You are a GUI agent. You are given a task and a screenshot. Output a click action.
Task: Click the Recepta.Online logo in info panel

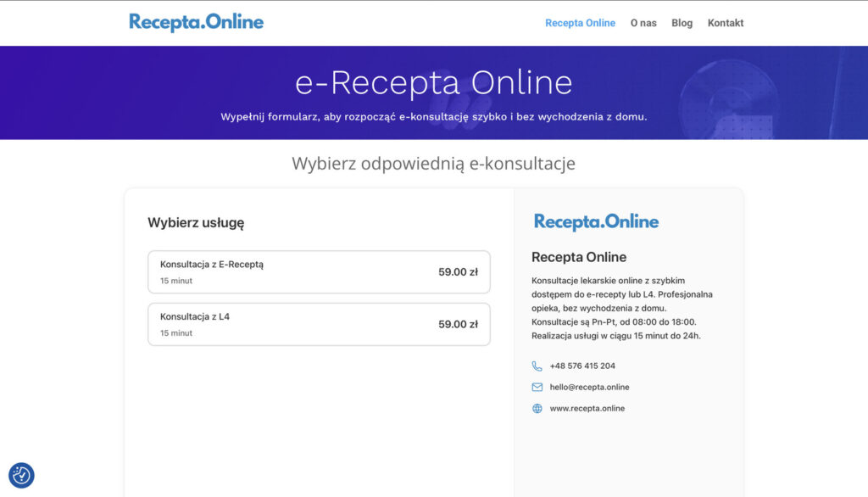click(596, 221)
